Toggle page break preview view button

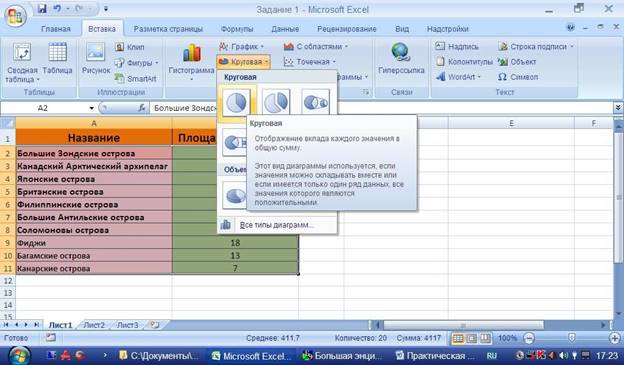pyautogui.click(x=485, y=338)
